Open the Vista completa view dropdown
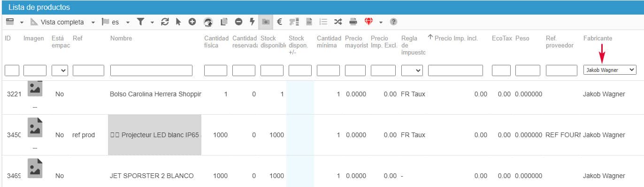Viewport: 644px width, 187px height. tap(93, 22)
